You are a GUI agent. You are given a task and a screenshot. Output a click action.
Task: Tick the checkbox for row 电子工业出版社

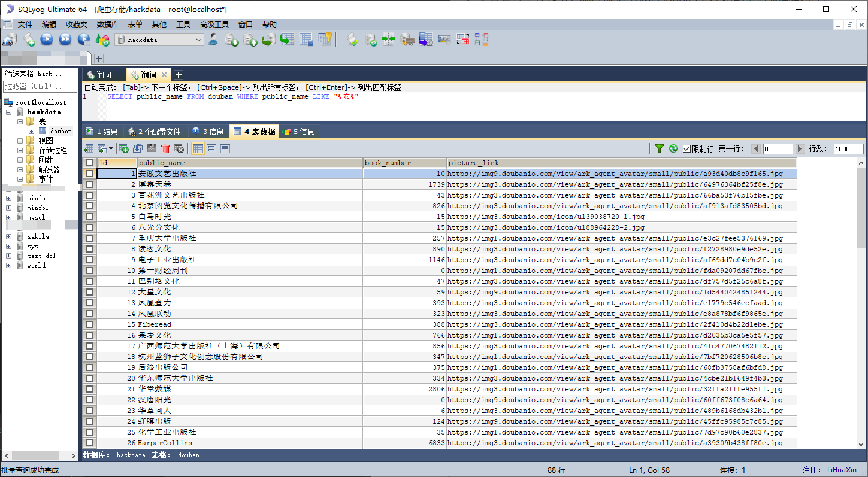(89, 260)
